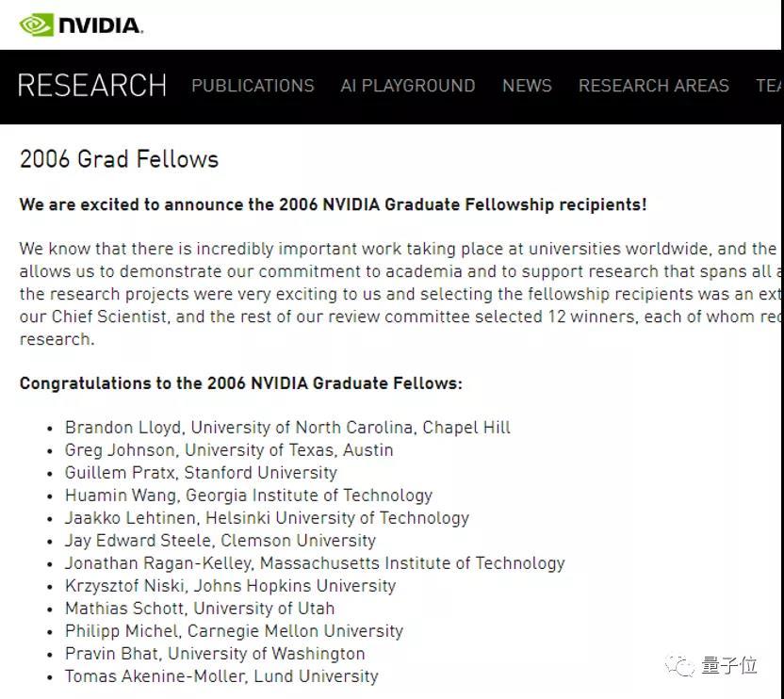Click Guillem Pratx, Stanford University entry
Image resolution: width=784 pixels, height=699 pixels.
tap(201, 473)
